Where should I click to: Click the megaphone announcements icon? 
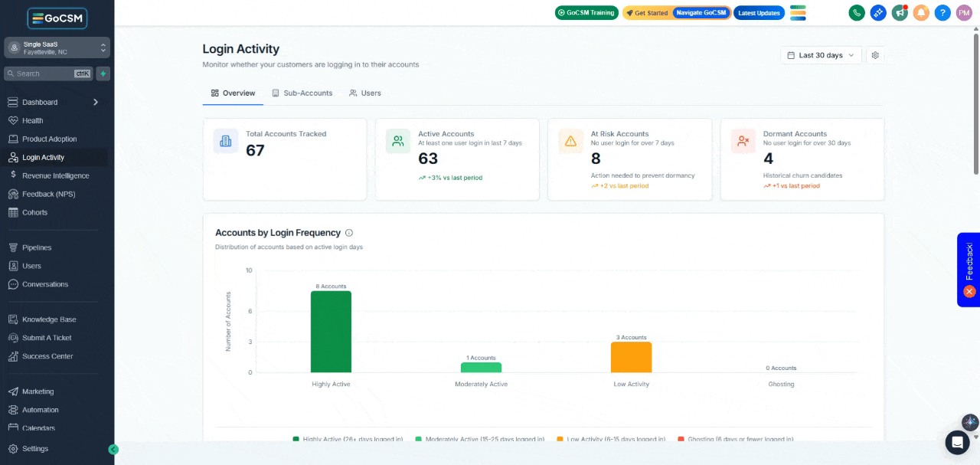tap(900, 13)
